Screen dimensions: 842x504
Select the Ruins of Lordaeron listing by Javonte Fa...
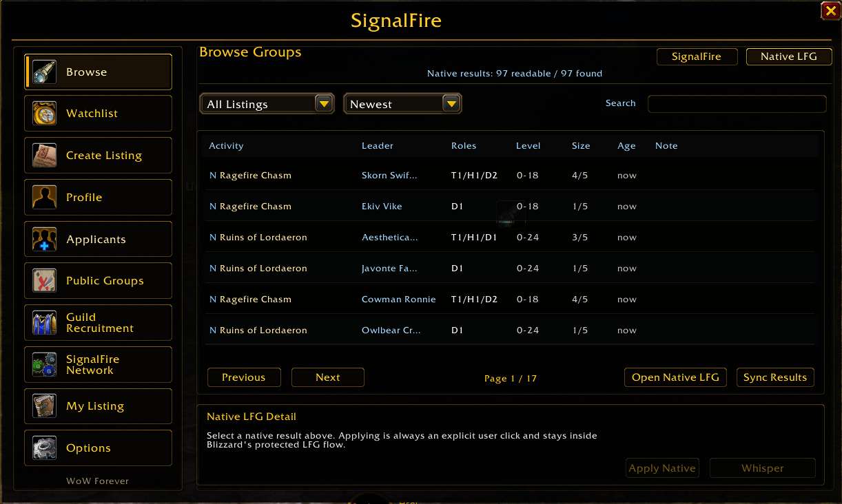click(509, 269)
